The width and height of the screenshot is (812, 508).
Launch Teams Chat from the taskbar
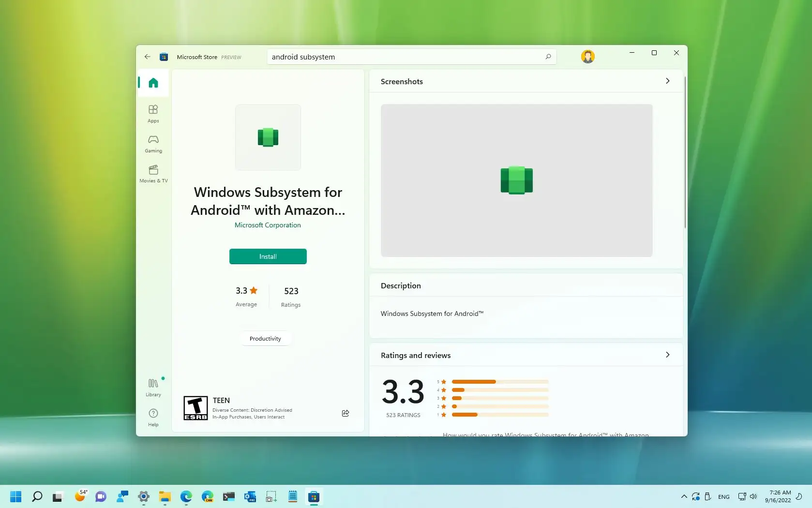[x=101, y=496]
